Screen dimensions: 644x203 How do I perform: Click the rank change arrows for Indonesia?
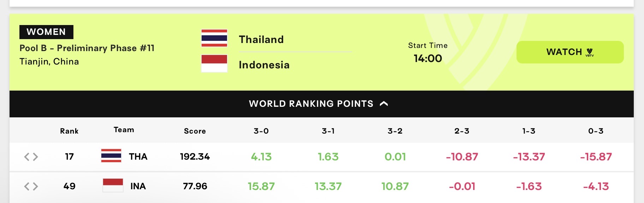[31, 186]
